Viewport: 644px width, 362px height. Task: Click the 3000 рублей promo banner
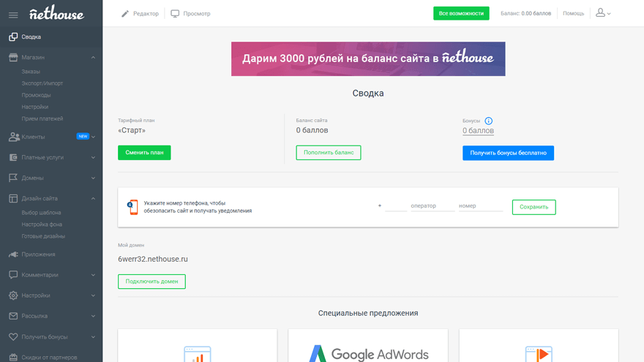point(368,59)
